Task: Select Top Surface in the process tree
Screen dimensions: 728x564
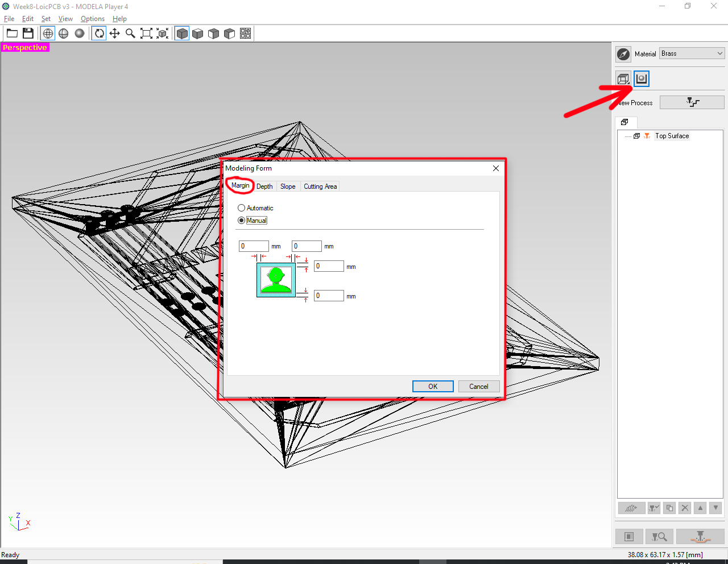Action: point(672,136)
